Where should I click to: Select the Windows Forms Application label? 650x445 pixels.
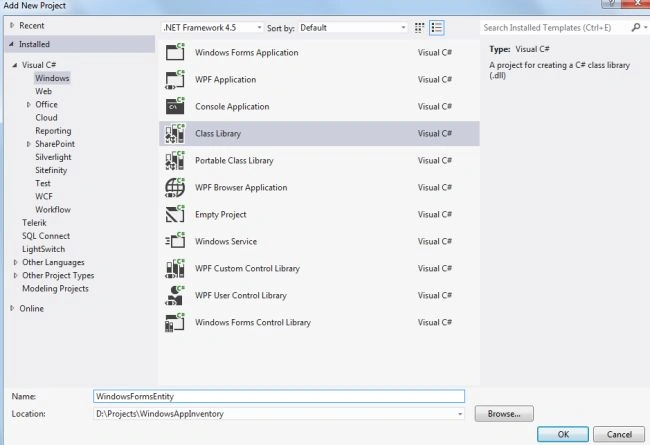247,53
